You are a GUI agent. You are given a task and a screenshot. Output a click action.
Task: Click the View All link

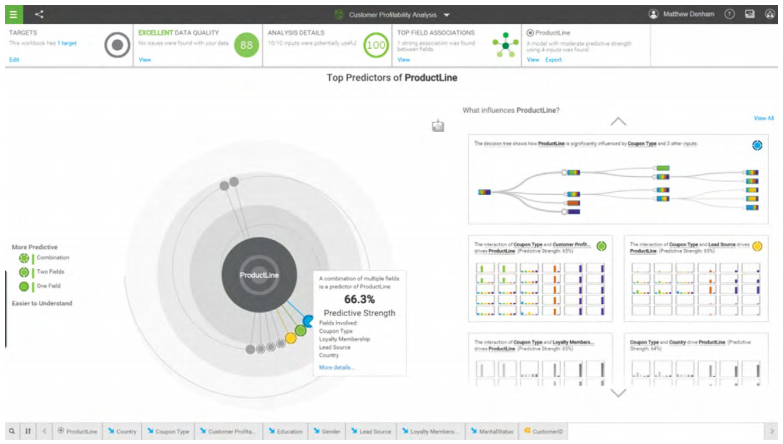point(763,118)
